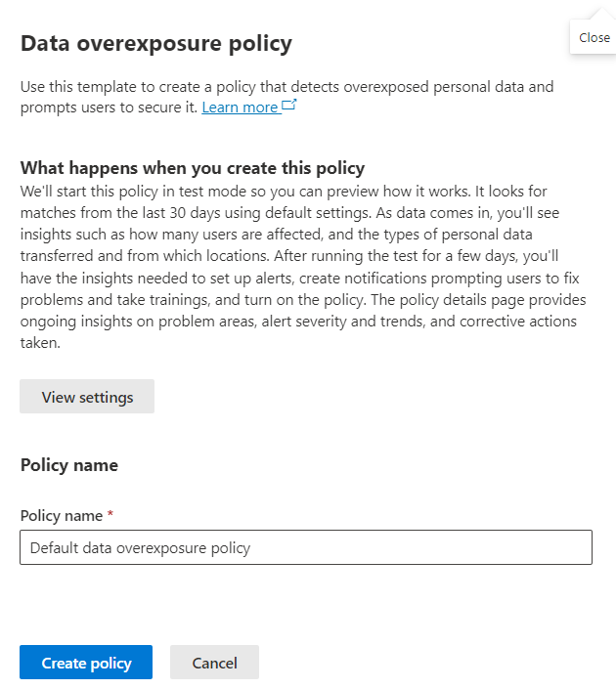Click the Data overexposure policy title

coord(156,43)
